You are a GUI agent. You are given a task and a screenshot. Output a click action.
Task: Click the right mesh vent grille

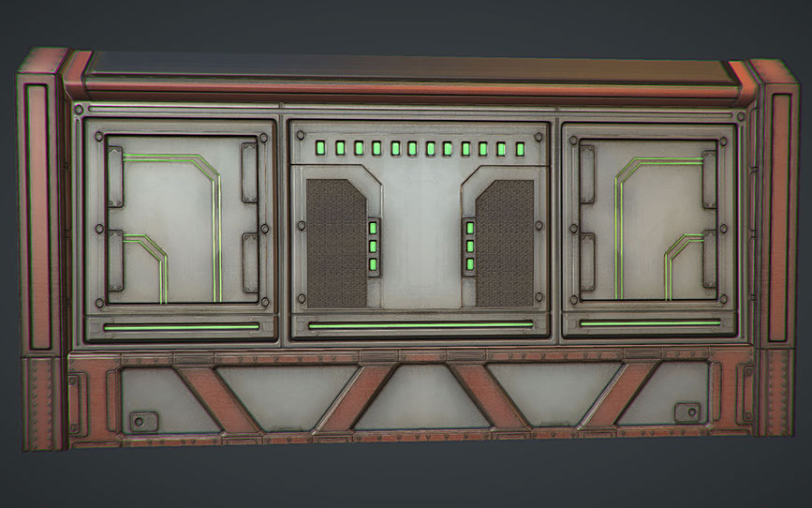[x=506, y=242]
